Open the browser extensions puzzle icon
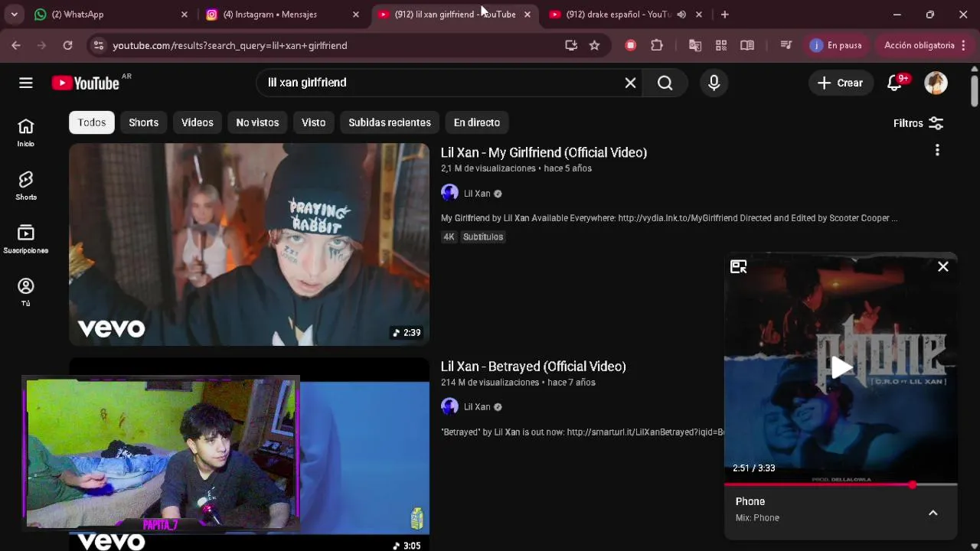 coord(657,45)
